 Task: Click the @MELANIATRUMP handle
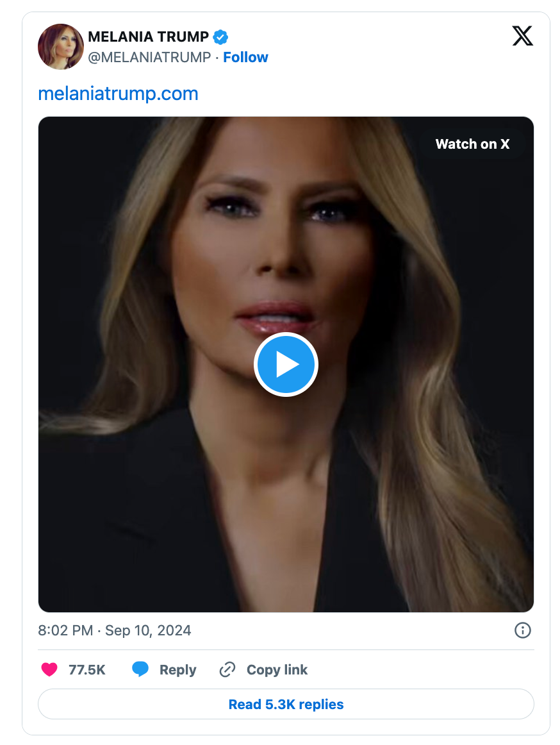(x=149, y=57)
